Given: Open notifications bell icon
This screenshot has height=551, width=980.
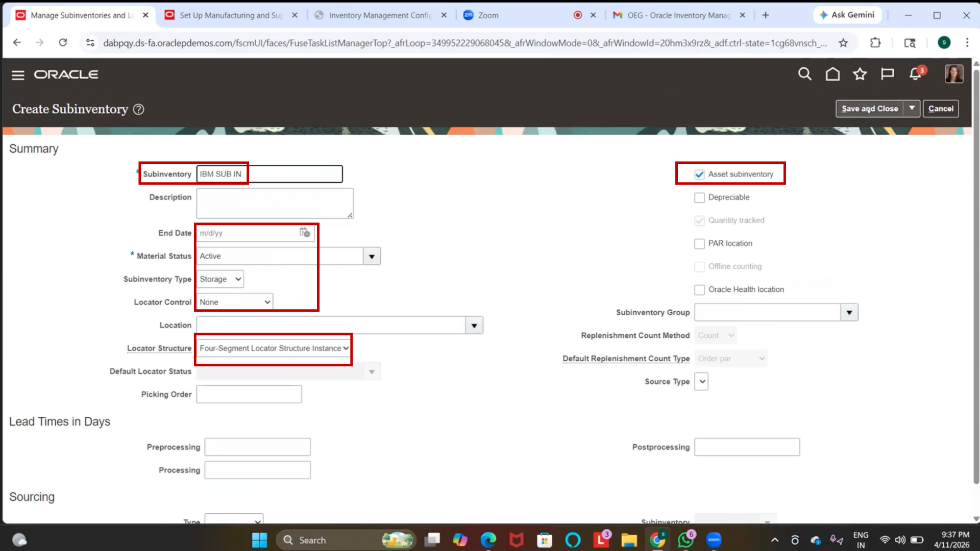Looking at the screenshot, I should [x=915, y=74].
